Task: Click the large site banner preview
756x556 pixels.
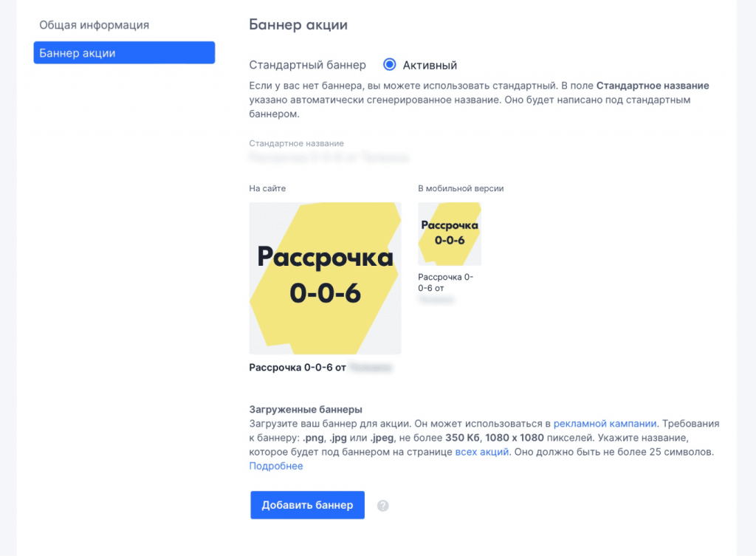Action: [x=325, y=278]
